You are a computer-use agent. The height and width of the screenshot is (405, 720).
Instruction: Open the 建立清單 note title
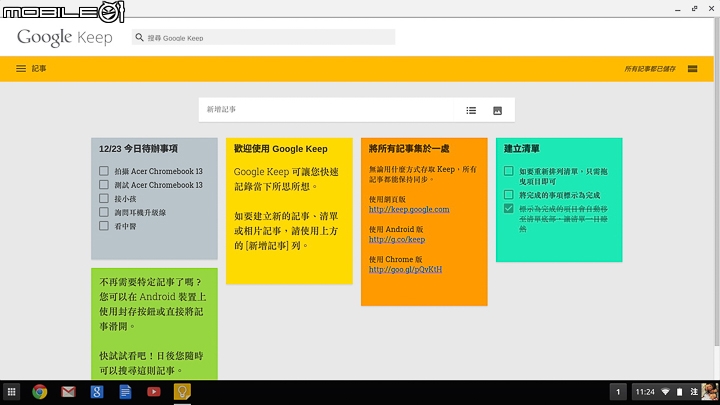[x=522, y=149]
